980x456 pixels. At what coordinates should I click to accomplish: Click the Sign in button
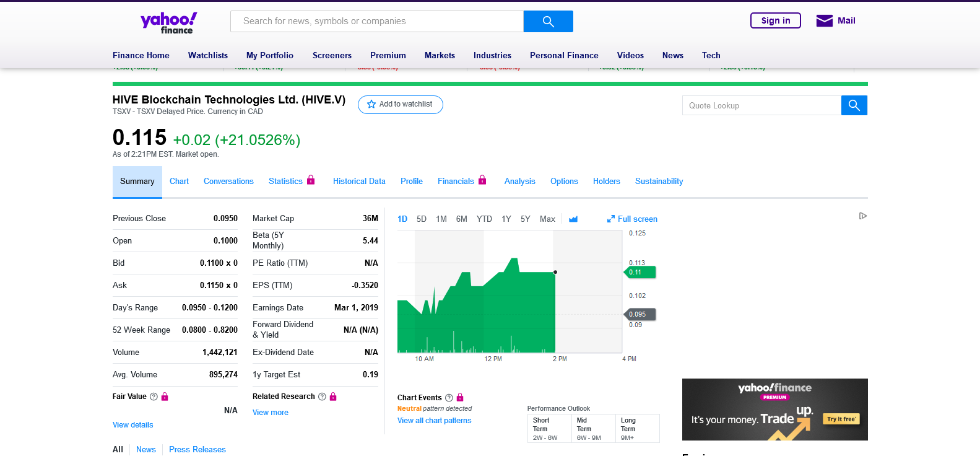coord(775,20)
